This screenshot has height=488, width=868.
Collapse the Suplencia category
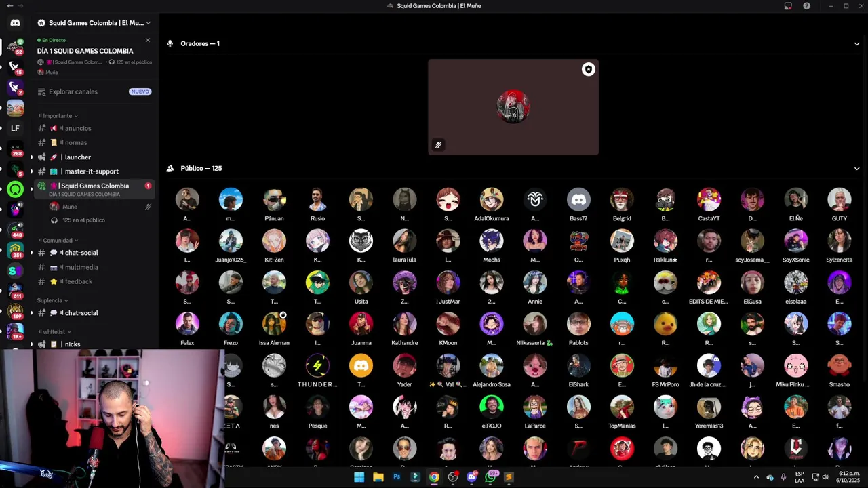coord(52,300)
